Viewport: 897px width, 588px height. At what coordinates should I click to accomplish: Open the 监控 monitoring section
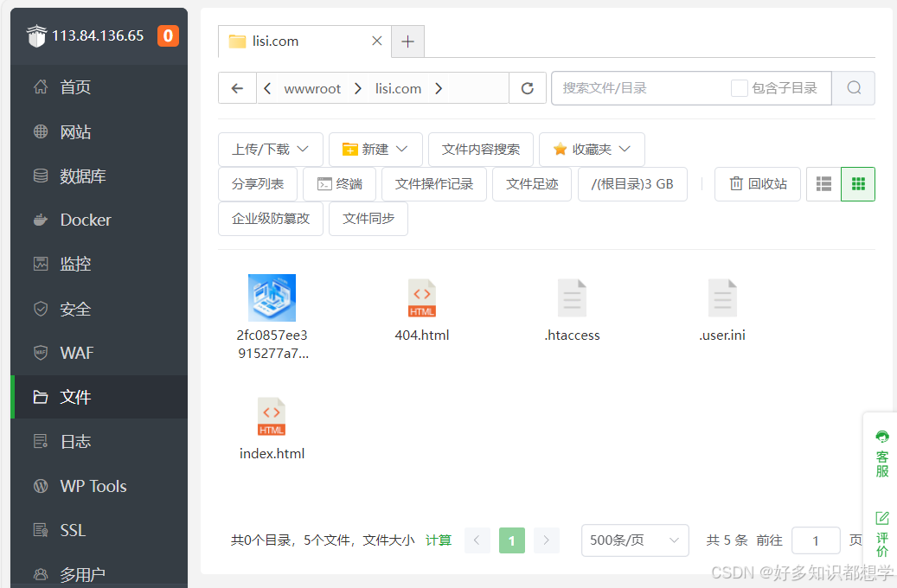[99, 265]
